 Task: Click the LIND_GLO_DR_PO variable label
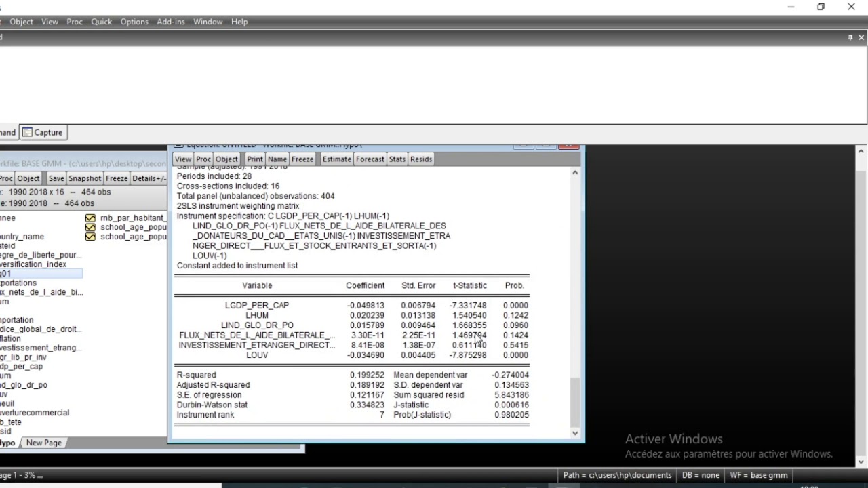[257, 325]
